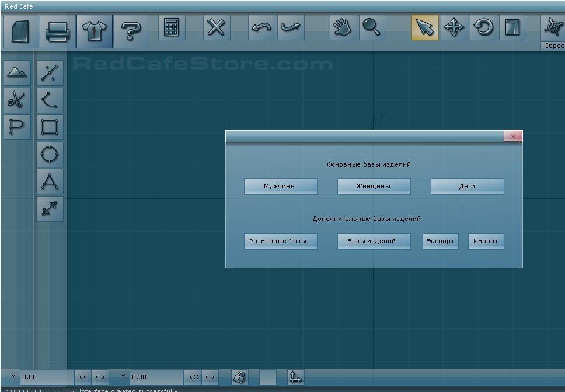The height and width of the screenshot is (392, 565).
Task: Click the <C button beside the X field
Action: [x=83, y=377]
